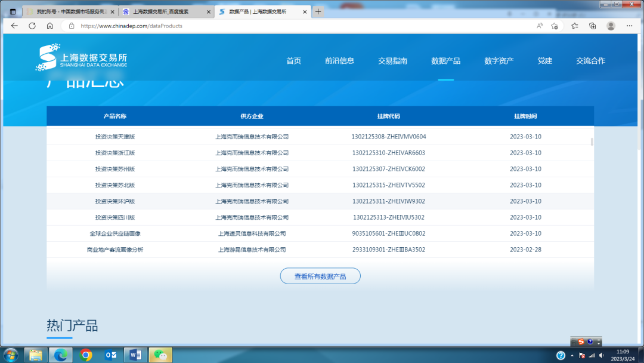The width and height of the screenshot is (644, 363).
Task: View site info via the lock icon
Action: pos(72,26)
